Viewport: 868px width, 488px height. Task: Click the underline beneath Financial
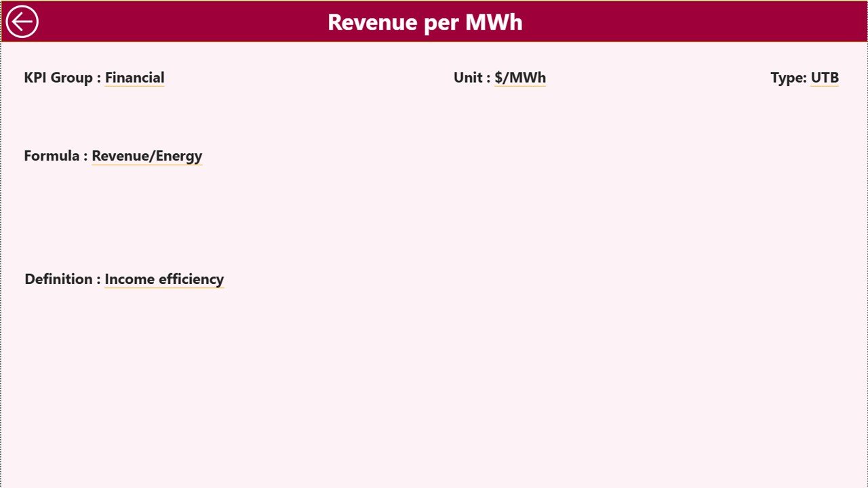134,86
